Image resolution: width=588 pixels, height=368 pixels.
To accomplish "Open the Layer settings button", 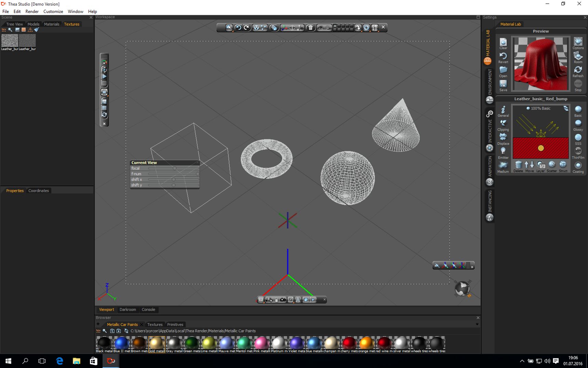I will (540, 167).
